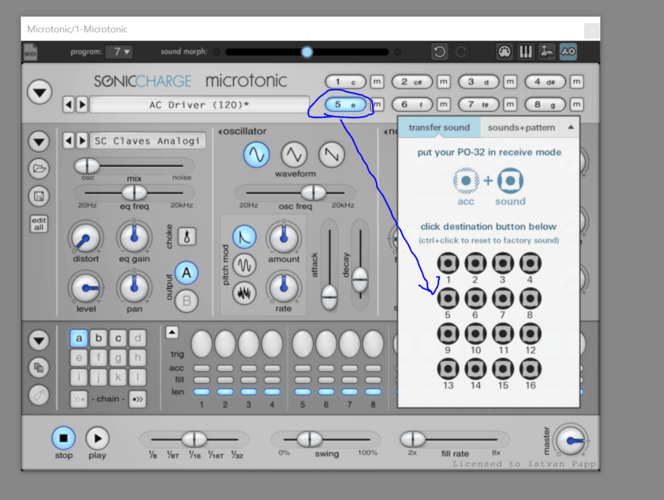Open drum patch folder icon
The width and height of the screenshot is (664, 500).
[x=39, y=169]
